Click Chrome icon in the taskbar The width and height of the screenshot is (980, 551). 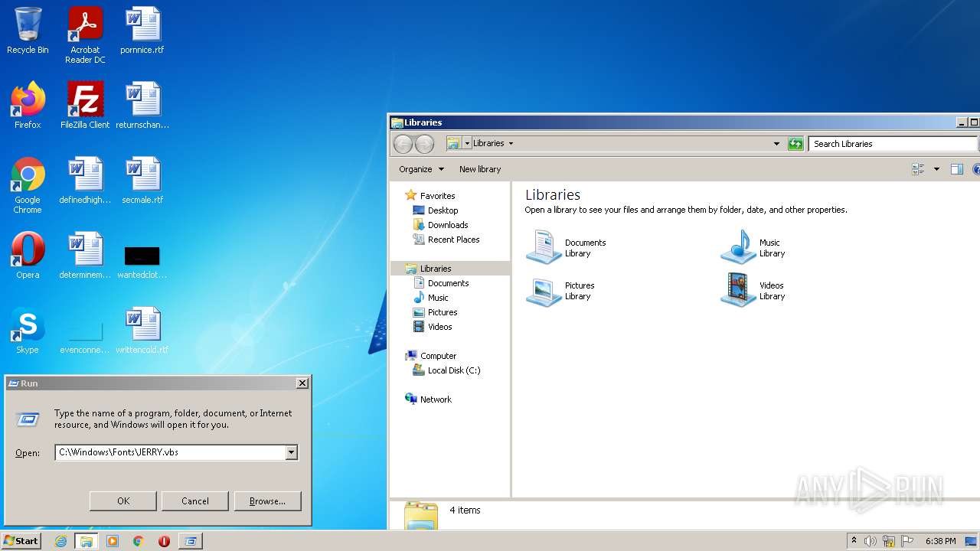tap(139, 541)
